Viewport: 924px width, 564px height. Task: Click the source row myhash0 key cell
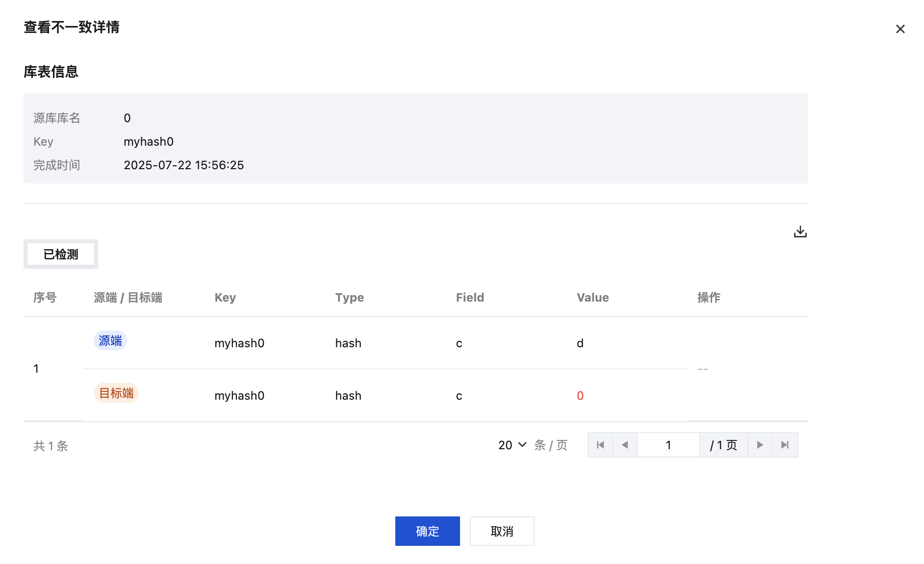pos(239,343)
